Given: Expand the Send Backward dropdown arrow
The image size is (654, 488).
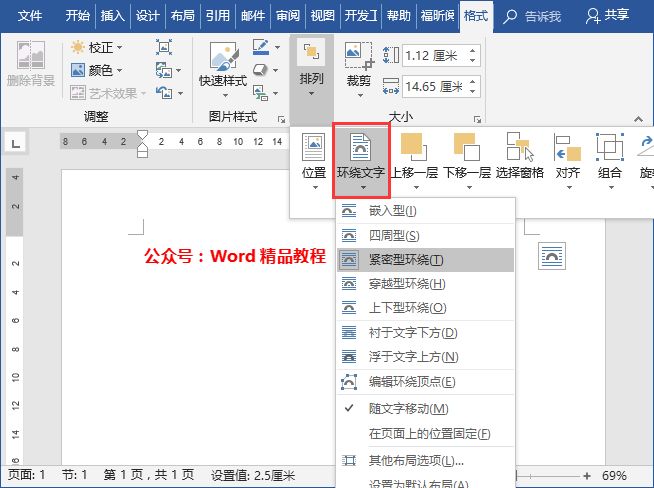Looking at the screenshot, I should coord(469,188).
